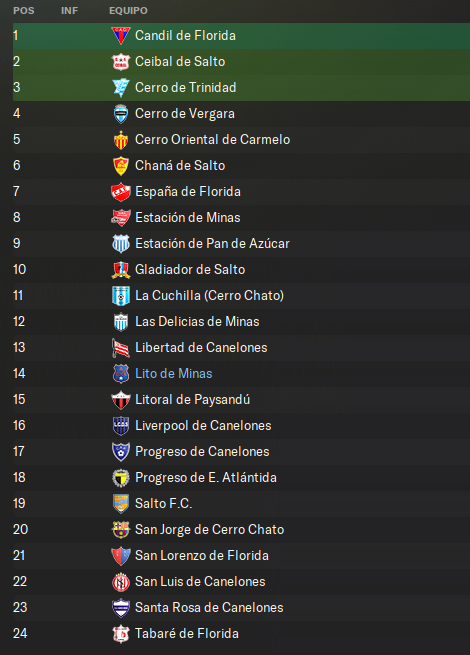Select the position 19 Salto F.C. row
This screenshot has width=470, height=655.
pos(241,503)
